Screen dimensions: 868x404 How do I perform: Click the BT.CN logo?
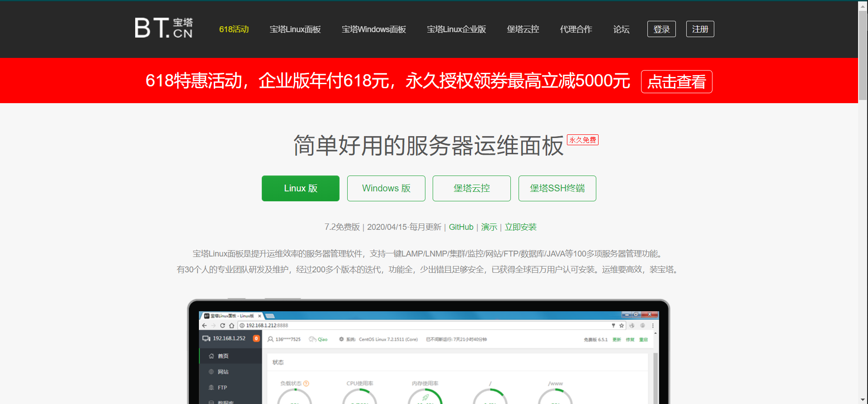pos(164,28)
